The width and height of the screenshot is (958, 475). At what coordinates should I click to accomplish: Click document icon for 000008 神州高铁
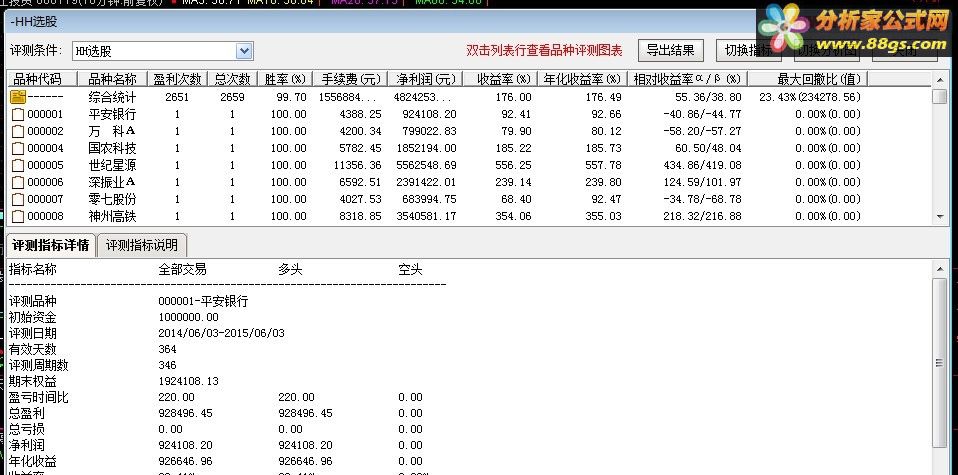pos(18,216)
